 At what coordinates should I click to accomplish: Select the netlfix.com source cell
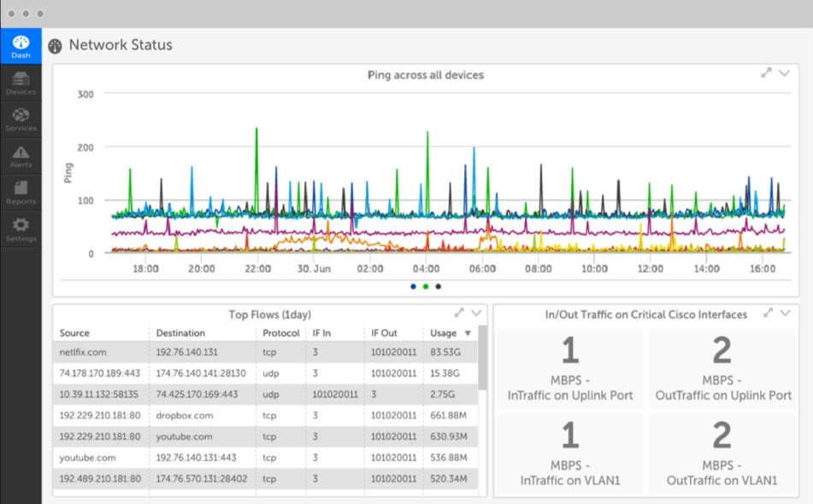(x=83, y=352)
